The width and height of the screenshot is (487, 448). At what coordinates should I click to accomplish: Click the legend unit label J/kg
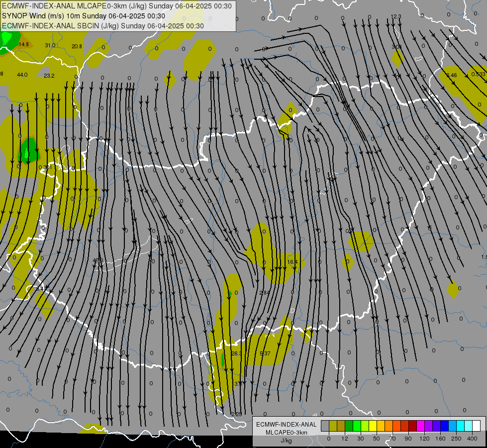coord(286,441)
